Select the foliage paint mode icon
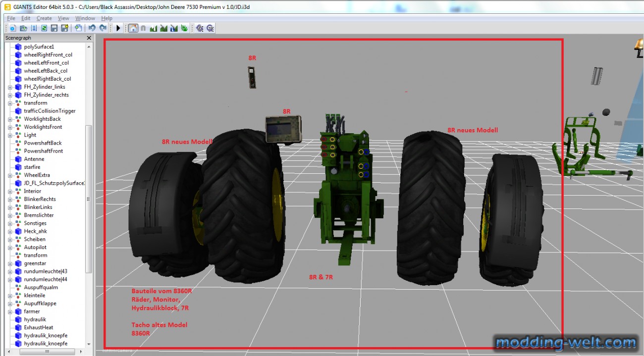 184,28
